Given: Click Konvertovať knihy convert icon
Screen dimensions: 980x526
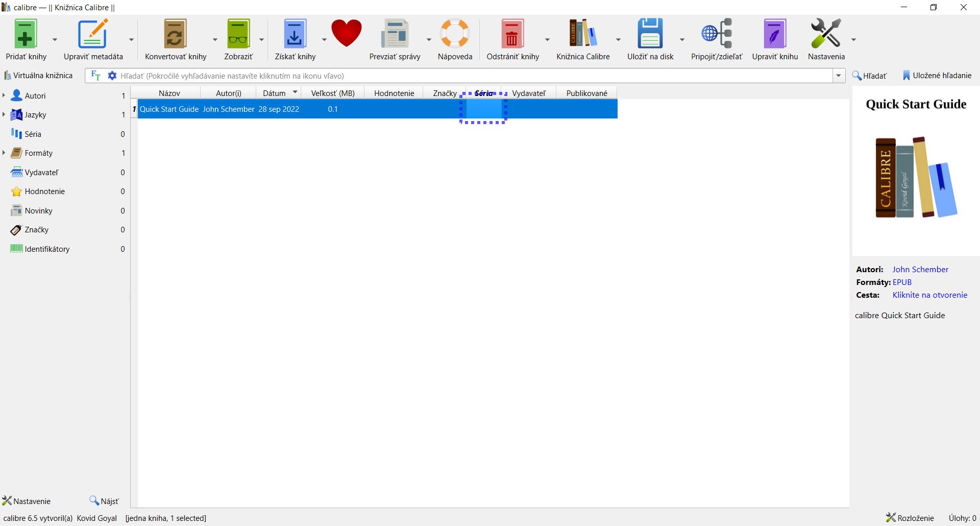Looking at the screenshot, I should click(x=175, y=34).
